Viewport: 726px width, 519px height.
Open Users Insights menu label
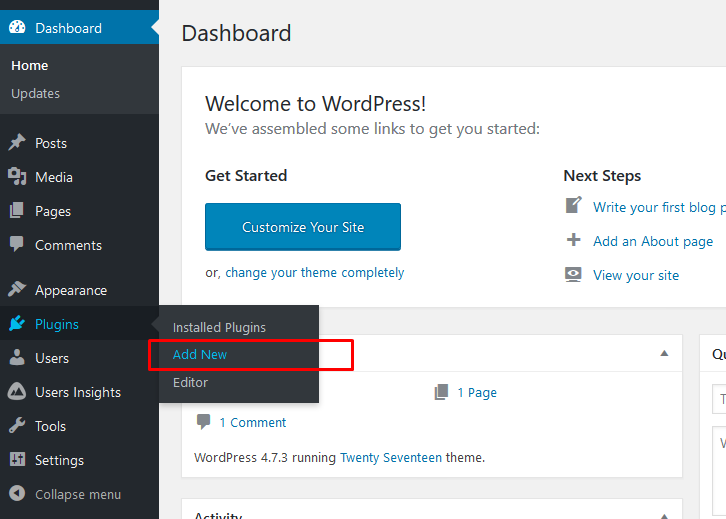[x=78, y=393]
